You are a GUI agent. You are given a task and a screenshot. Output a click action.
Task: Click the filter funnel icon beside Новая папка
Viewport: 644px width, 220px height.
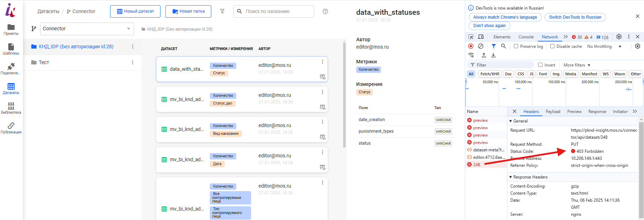click(x=222, y=11)
